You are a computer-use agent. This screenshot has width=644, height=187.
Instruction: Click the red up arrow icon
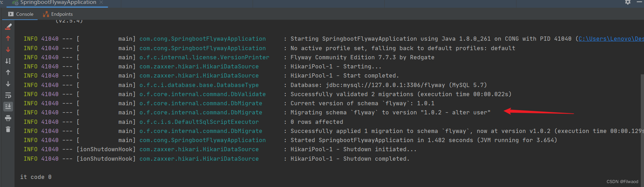(x=8, y=38)
